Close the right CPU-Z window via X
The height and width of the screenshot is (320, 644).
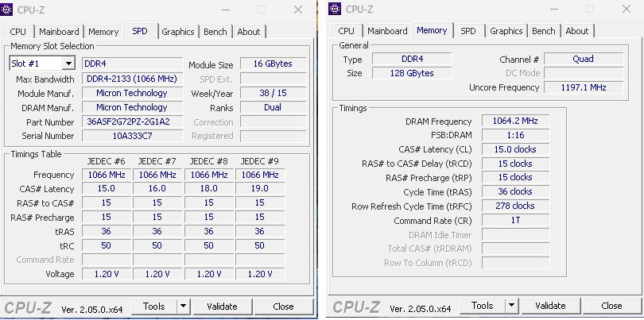627,9
